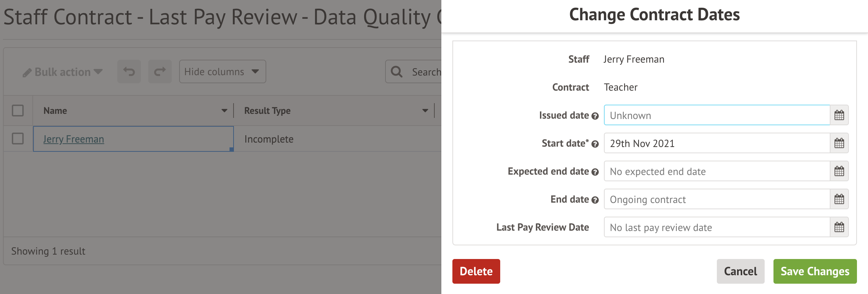
Task: Open calendar picker for Issued date
Action: (839, 115)
